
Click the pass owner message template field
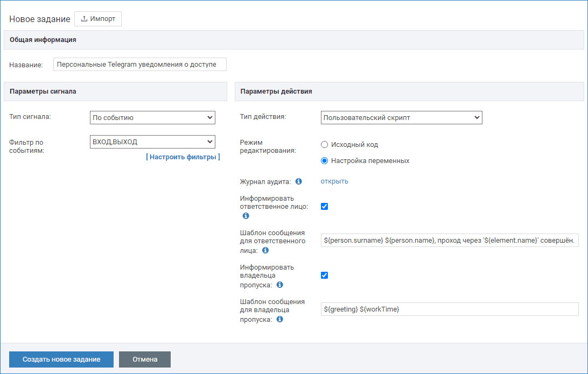coord(449,309)
